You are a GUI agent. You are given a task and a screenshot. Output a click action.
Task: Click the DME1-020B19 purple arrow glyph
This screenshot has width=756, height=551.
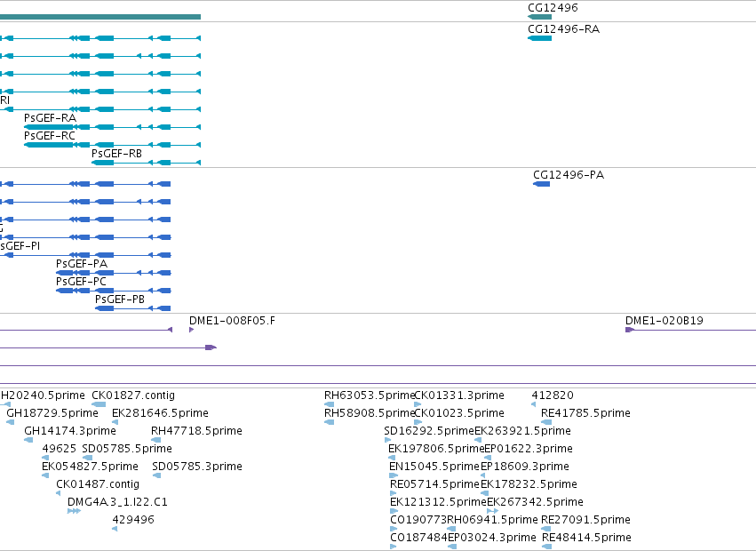coord(630,330)
